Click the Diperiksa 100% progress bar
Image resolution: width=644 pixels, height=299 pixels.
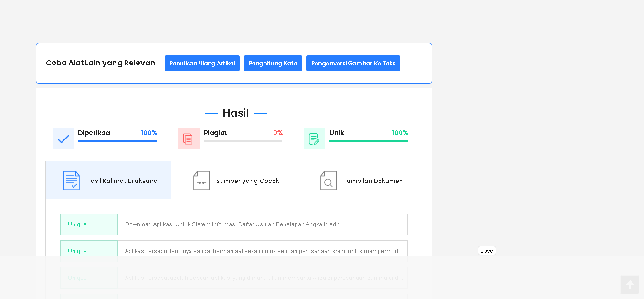coord(117,141)
